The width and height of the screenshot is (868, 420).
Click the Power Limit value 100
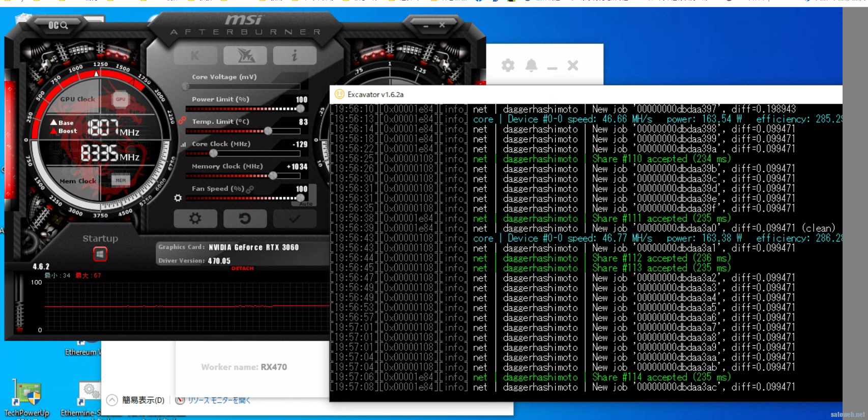[302, 100]
